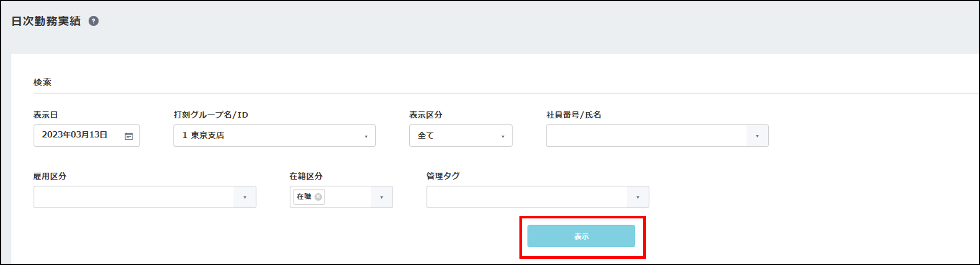Remove the 在職 tag with its x

pos(318,197)
